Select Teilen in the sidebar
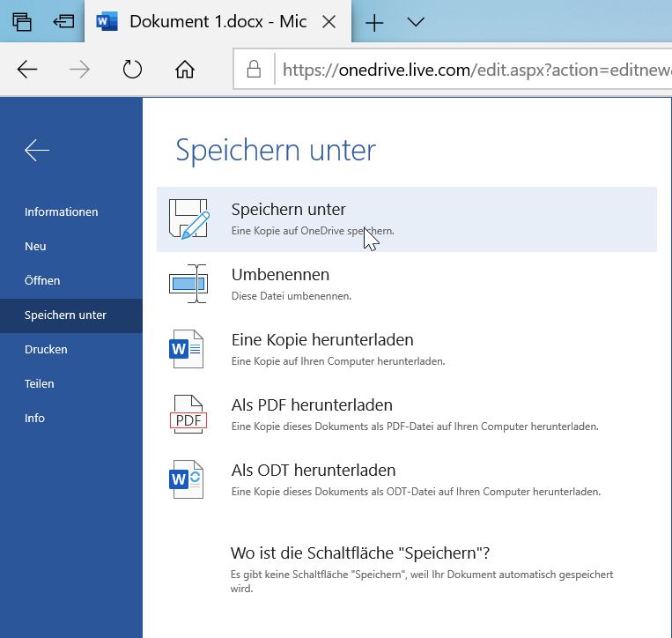 40,384
